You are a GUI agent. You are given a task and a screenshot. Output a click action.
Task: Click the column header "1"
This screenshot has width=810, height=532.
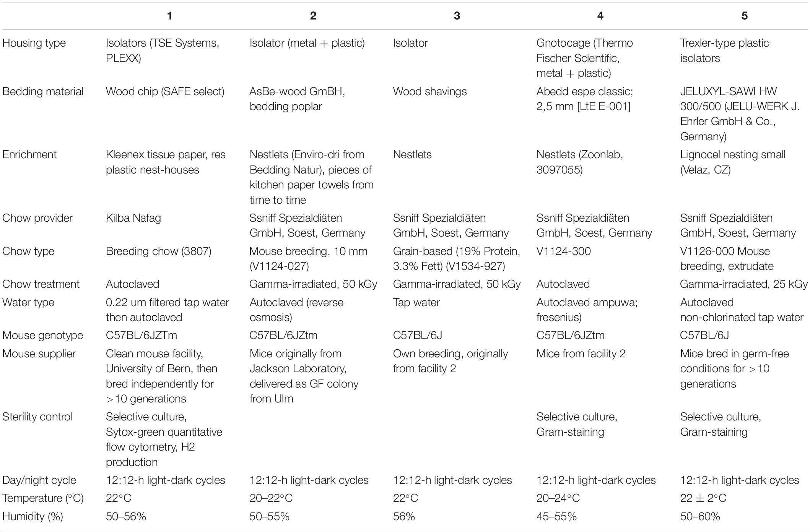pyautogui.click(x=169, y=16)
